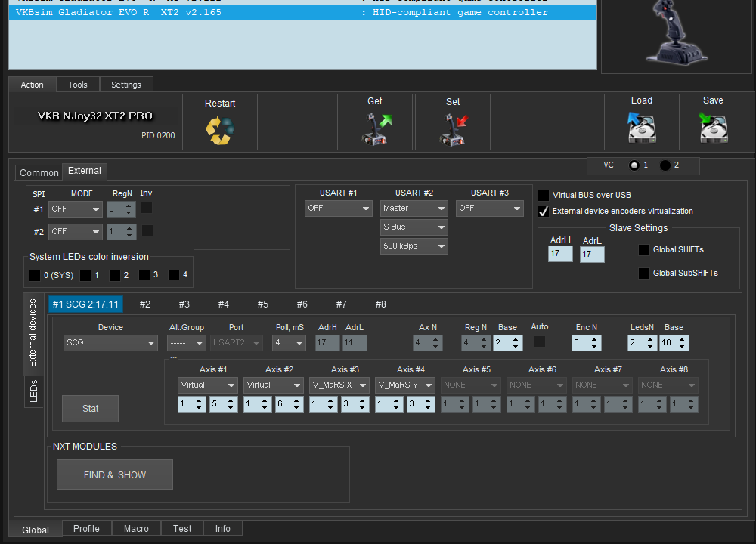Open USART #2 Master dropdown
Image resolution: width=756 pixels, height=544 pixels.
coord(414,209)
